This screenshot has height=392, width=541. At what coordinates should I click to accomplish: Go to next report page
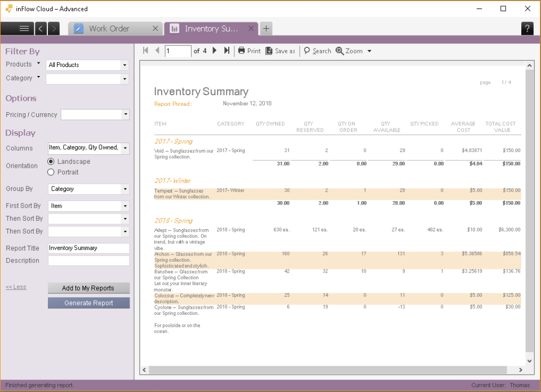(x=215, y=51)
